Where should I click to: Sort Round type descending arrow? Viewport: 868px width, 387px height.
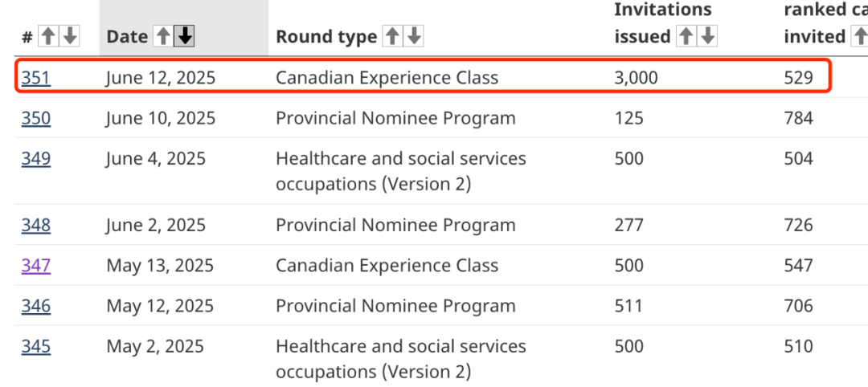414,36
